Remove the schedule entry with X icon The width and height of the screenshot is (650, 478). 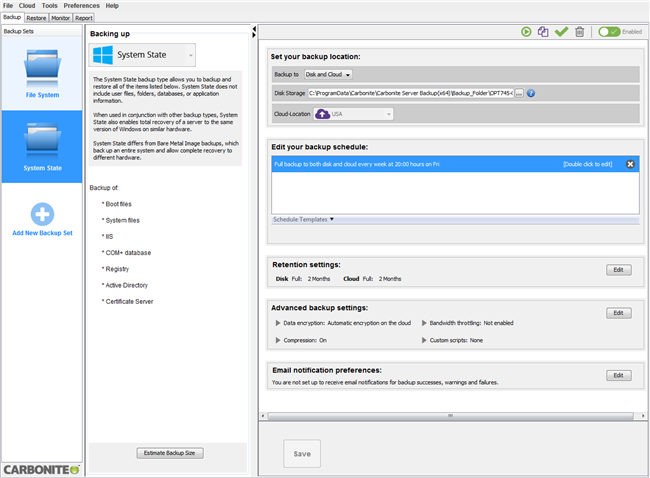(630, 164)
